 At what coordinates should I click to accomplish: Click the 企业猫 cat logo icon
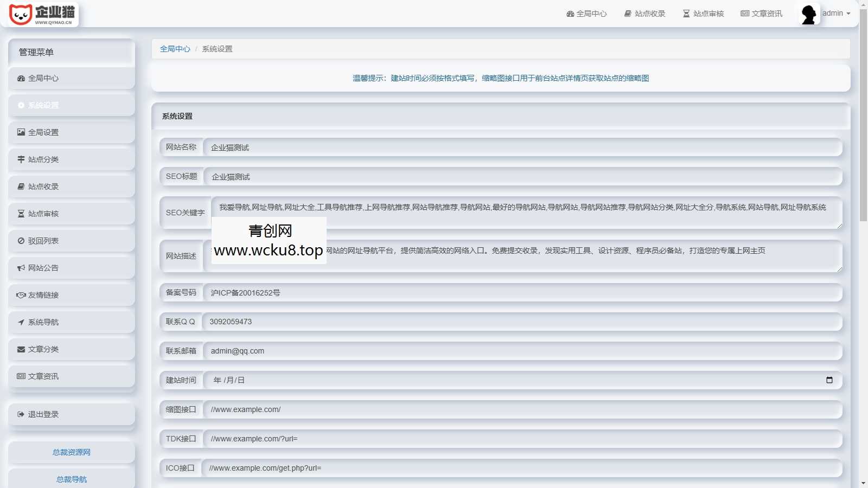tap(21, 14)
